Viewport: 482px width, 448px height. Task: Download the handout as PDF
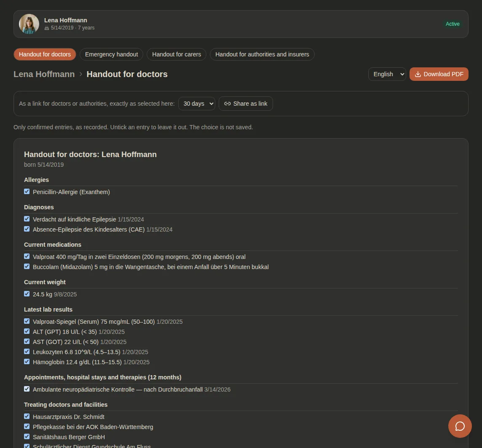439,74
